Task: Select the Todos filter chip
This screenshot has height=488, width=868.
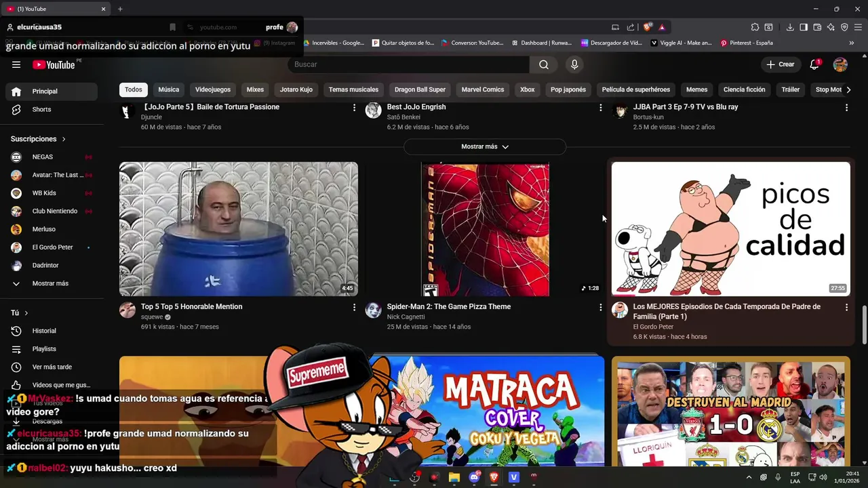Action: [x=134, y=89]
